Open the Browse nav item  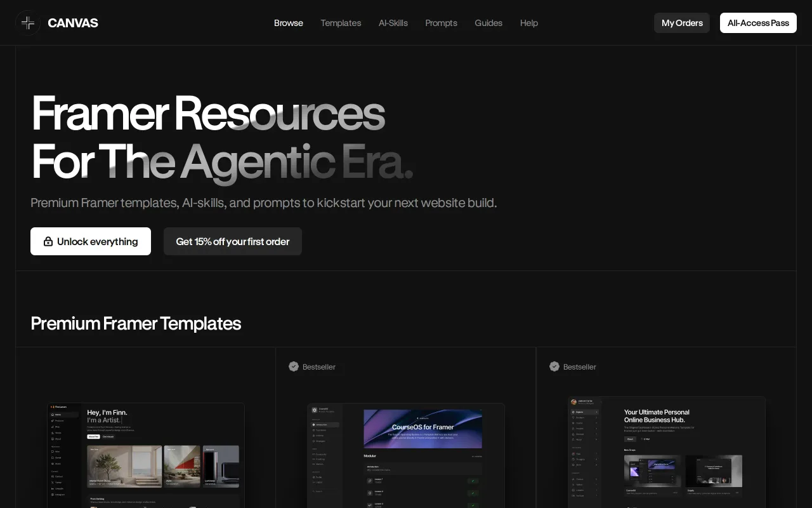coord(289,23)
